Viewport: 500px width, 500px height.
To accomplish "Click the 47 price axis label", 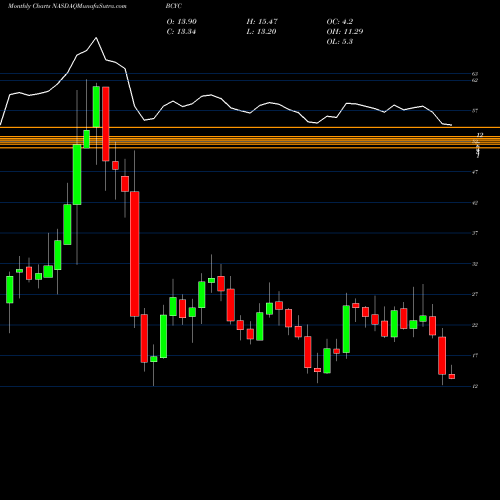I will pyautogui.click(x=475, y=172).
